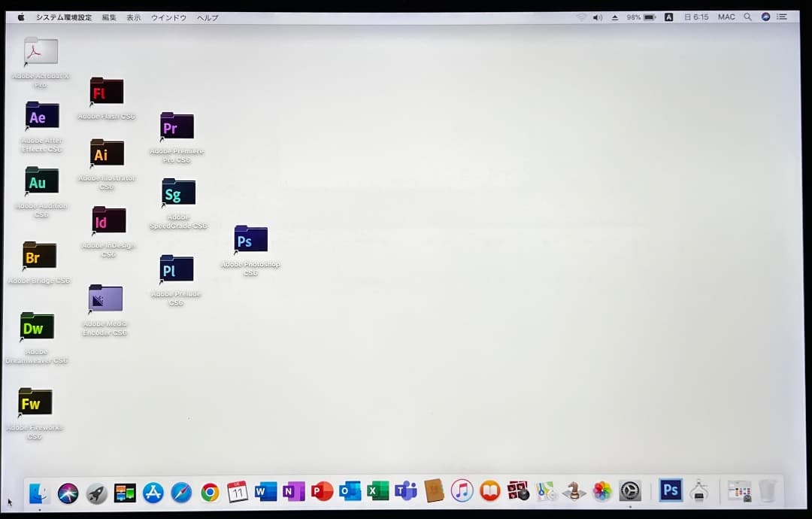Open the Adobe Photoshop CS6 folder
The width and height of the screenshot is (812, 519).
250,239
